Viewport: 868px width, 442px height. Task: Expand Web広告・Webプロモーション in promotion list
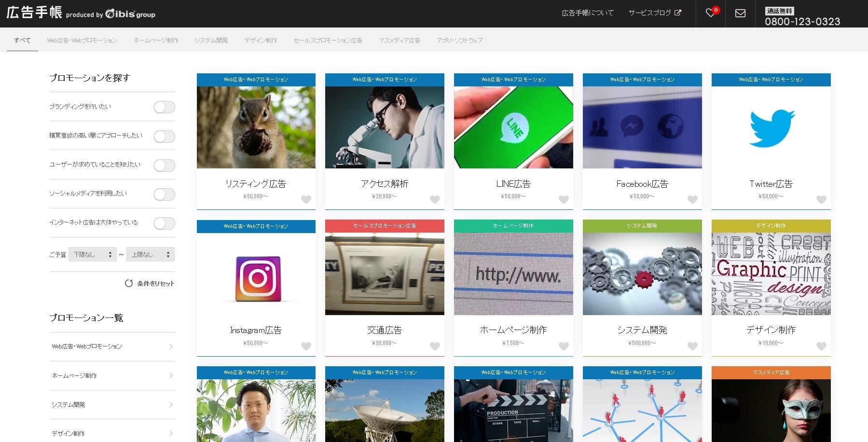pyautogui.click(x=112, y=346)
